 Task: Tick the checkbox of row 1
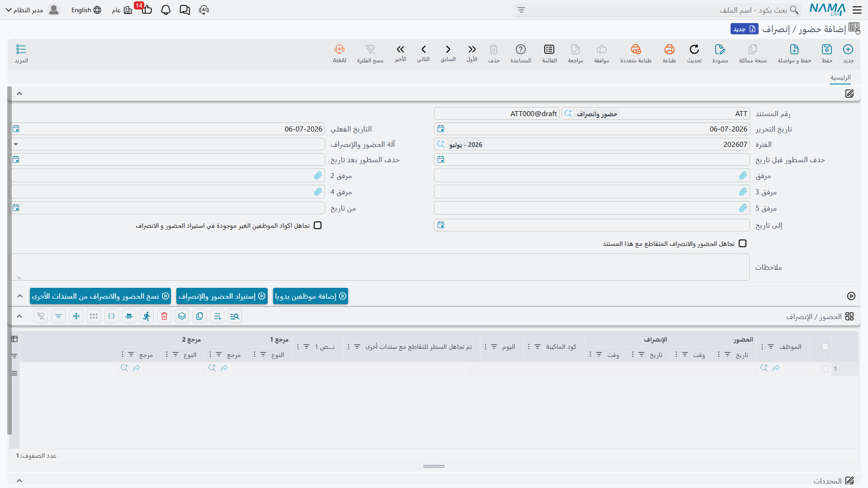(x=825, y=369)
